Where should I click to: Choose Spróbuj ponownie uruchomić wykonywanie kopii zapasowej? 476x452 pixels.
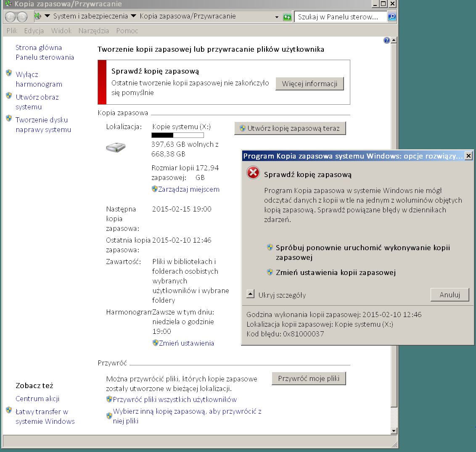(x=363, y=253)
